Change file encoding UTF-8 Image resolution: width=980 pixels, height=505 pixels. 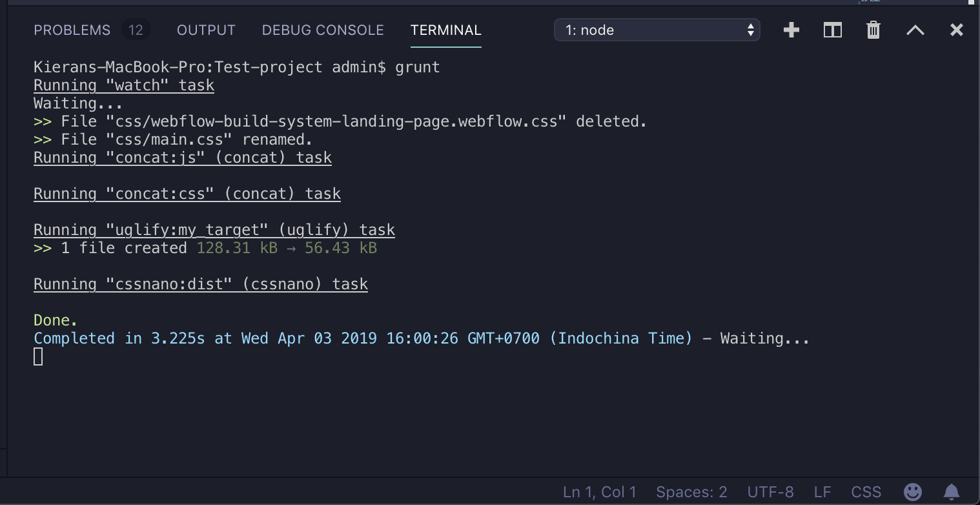click(x=770, y=492)
